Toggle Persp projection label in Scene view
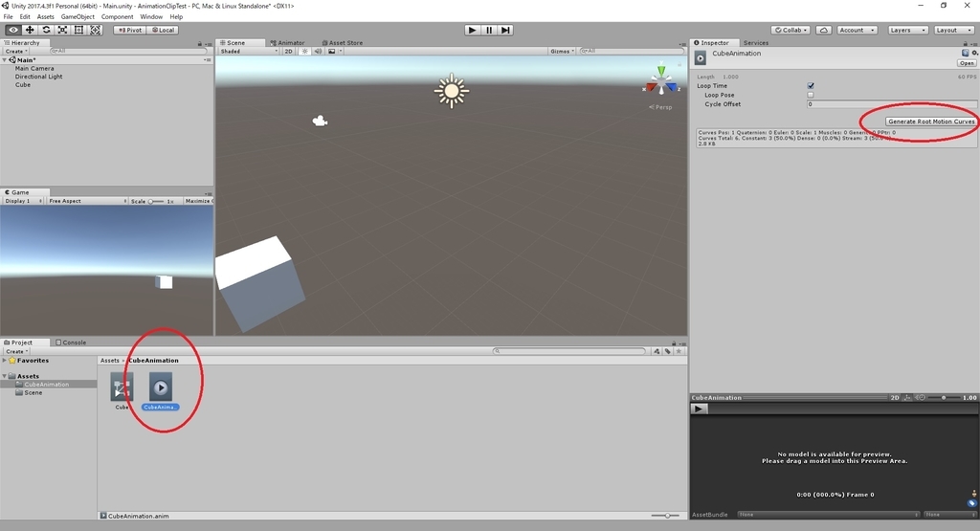The width and height of the screenshot is (980, 531). click(660, 107)
